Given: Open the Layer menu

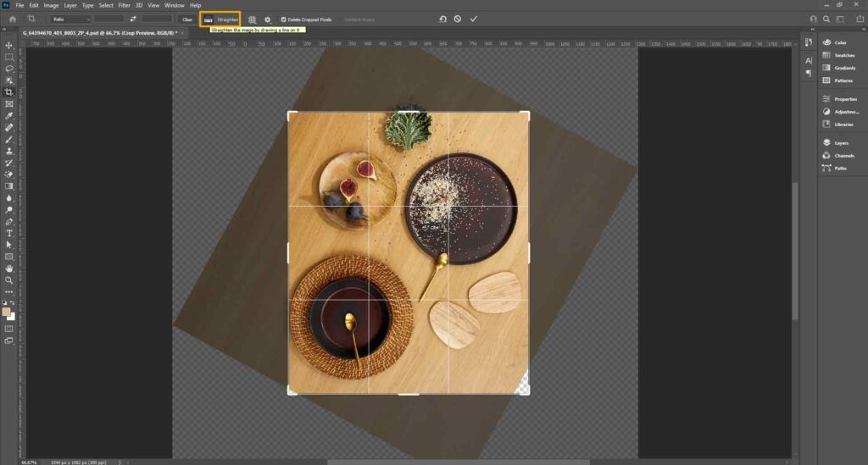Looking at the screenshot, I should pyautogui.click(x=70, y=5).
